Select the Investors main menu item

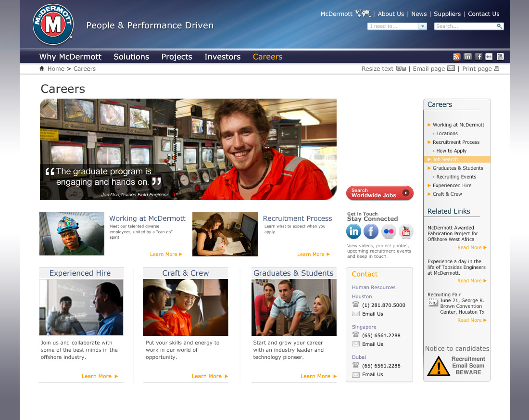point(222,57)
